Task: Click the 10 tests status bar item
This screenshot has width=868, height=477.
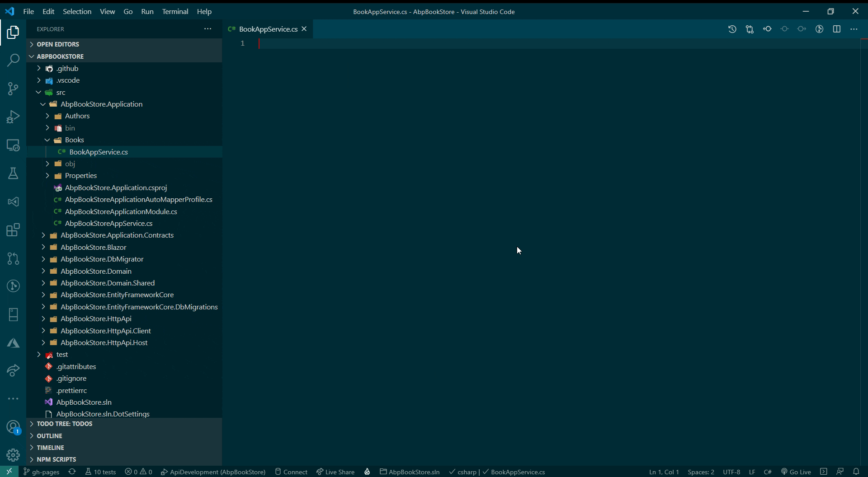Action: click(x=100, y=472)
